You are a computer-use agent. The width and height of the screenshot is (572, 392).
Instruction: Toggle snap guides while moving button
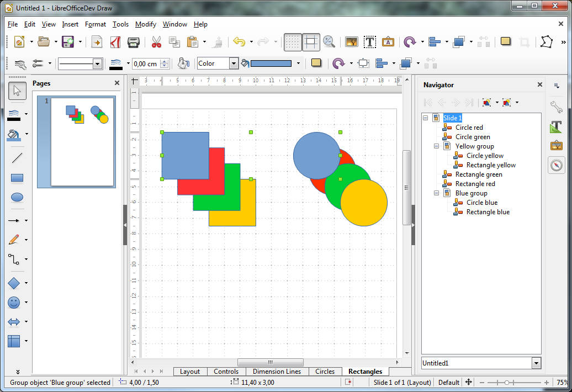(x=311, y=42)
